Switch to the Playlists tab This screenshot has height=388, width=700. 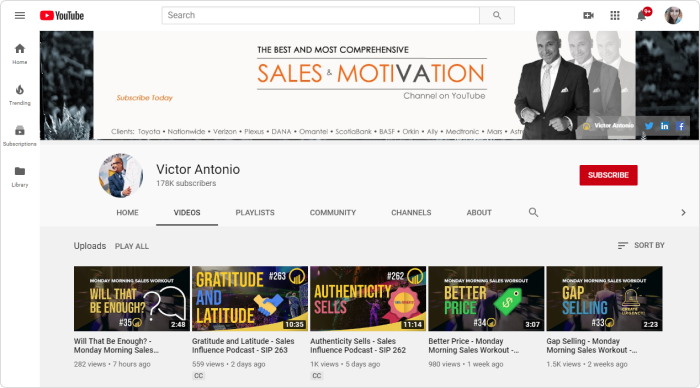pyautogui.click(x=255, y=213)
